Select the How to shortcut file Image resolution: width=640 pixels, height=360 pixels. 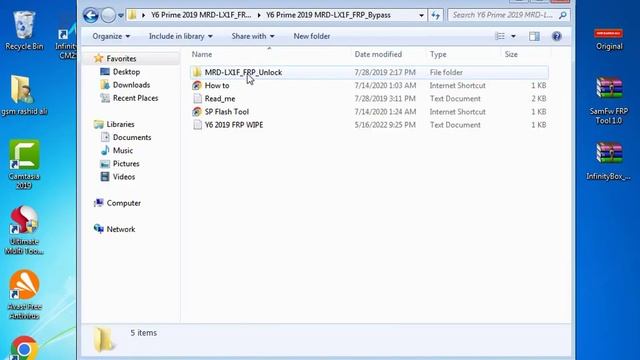coord(217,85)
